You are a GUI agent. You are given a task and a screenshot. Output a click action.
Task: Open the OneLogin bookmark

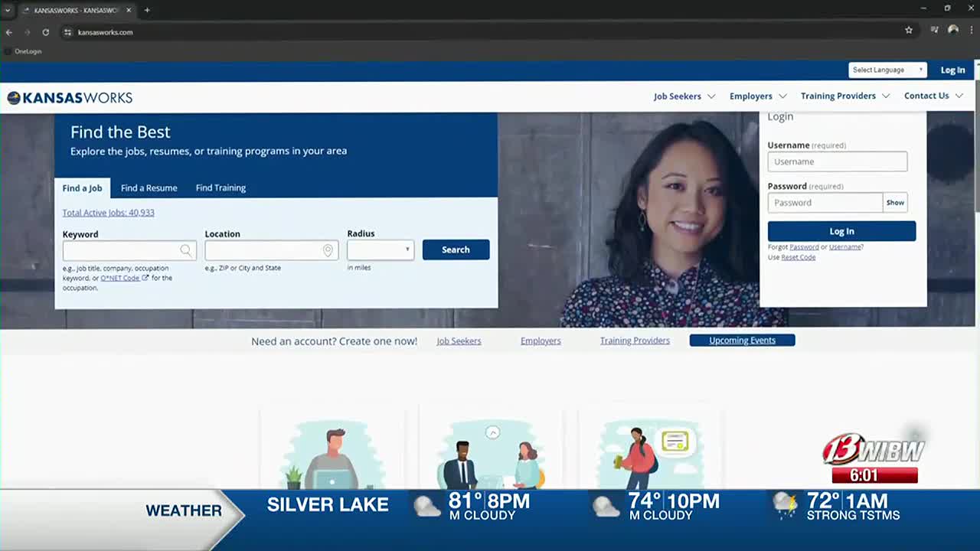[x=23, y=51]
